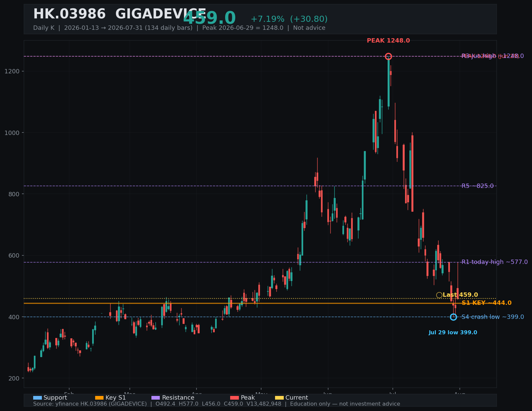Click the red Peak legend swatch
The width and height of the screenshot is (532, 411).
[x=235, y=398]
